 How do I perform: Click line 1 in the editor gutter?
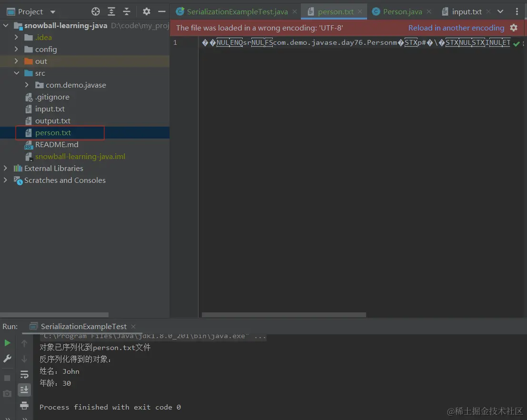(x=175, y=42)
